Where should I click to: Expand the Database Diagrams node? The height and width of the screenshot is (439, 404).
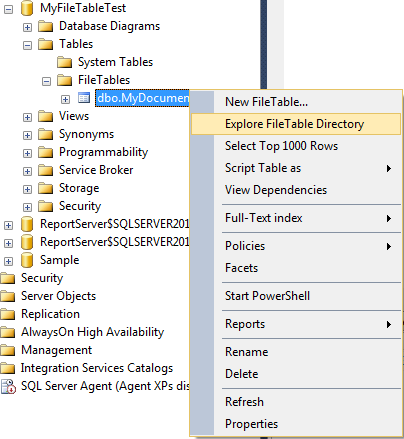tap(27, 27)
